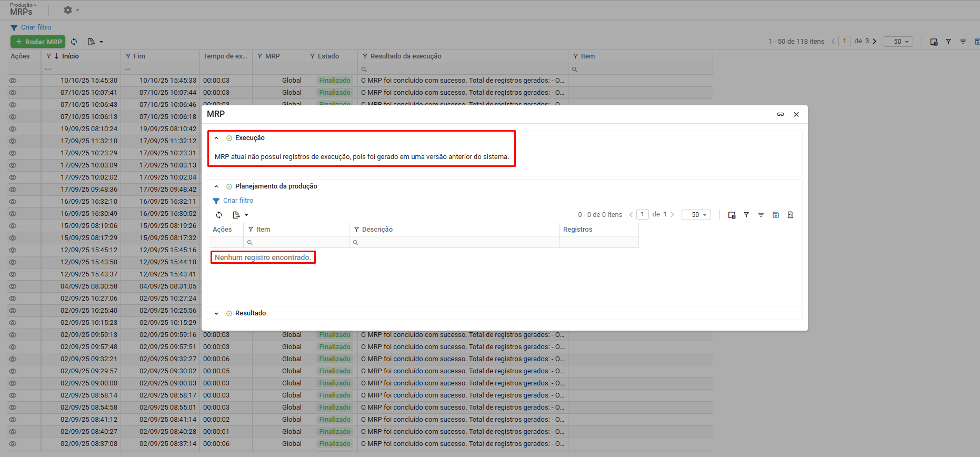
Task: Click Criar filtro inside the MRP dialog
Action: 233,201
